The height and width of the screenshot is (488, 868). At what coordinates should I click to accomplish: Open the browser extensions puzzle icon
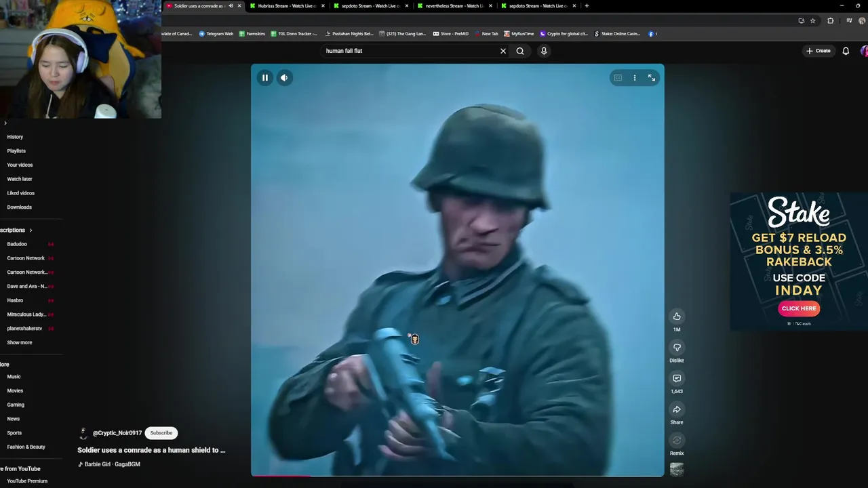(830, 21)
